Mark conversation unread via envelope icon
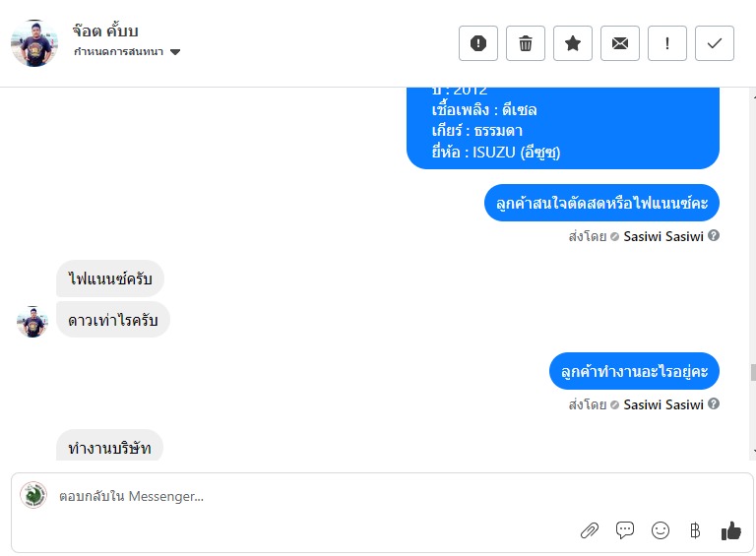756x556 pixels. [620, 43]
